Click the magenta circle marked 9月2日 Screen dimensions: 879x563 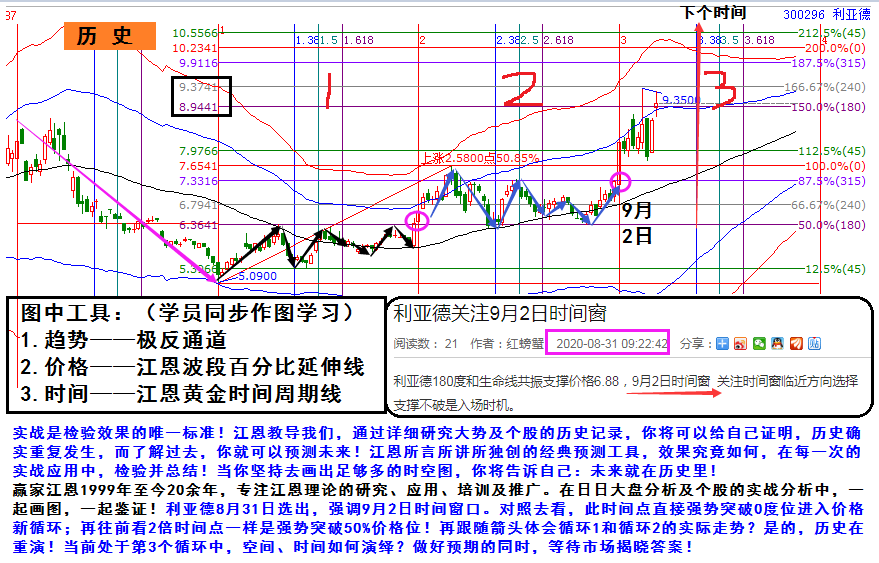tap(621, 182)
